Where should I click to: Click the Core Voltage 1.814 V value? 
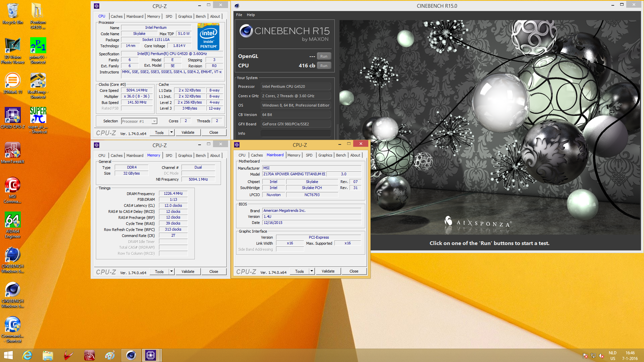179,46
